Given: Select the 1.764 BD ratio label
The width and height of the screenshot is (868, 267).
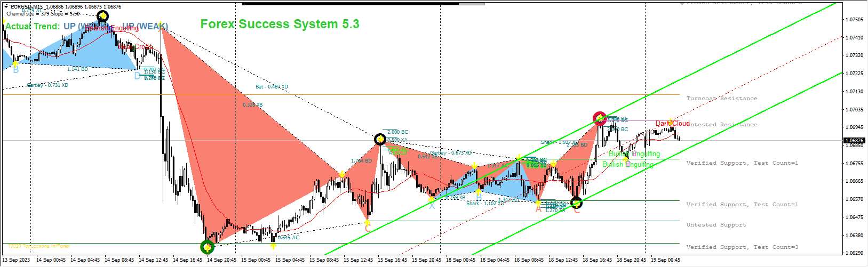Looking at the screenshot, I should 361,161.
